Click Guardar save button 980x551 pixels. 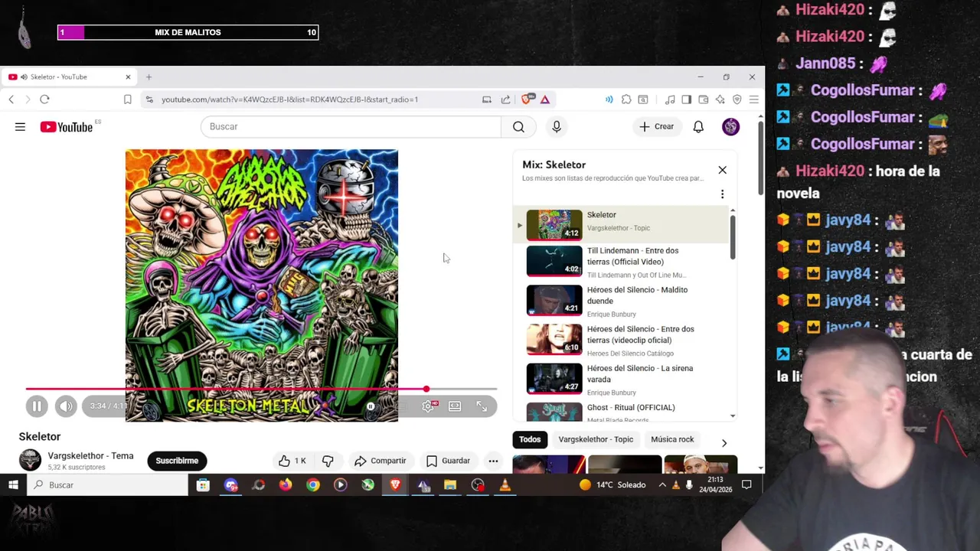point(448,461)
